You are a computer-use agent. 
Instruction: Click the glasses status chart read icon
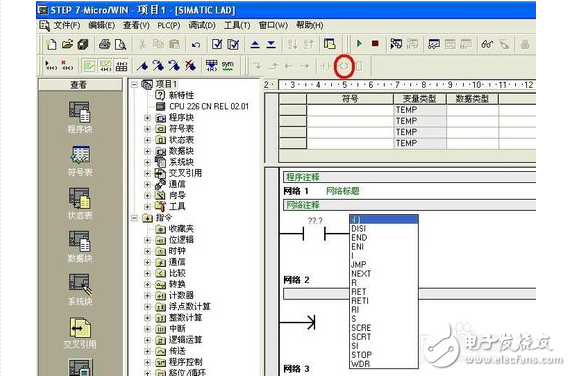pyautogui.click(x=487, y=44)
